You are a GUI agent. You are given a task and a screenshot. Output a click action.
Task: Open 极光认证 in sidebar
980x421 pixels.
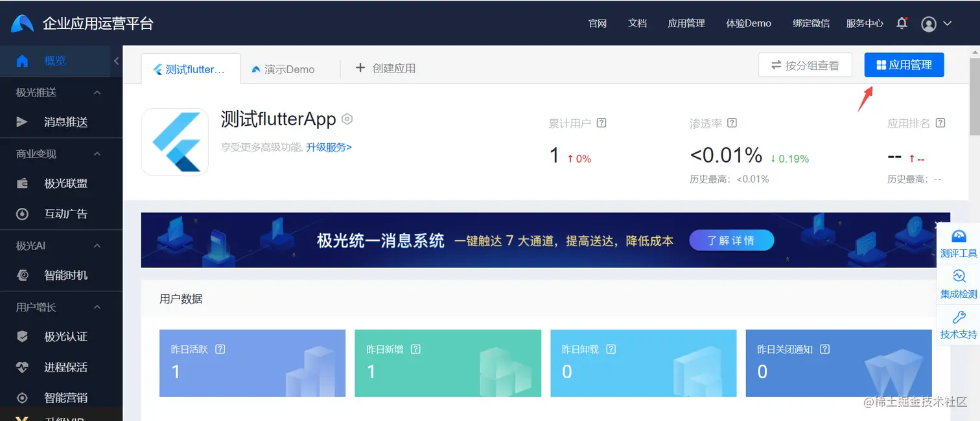point(61,337)
